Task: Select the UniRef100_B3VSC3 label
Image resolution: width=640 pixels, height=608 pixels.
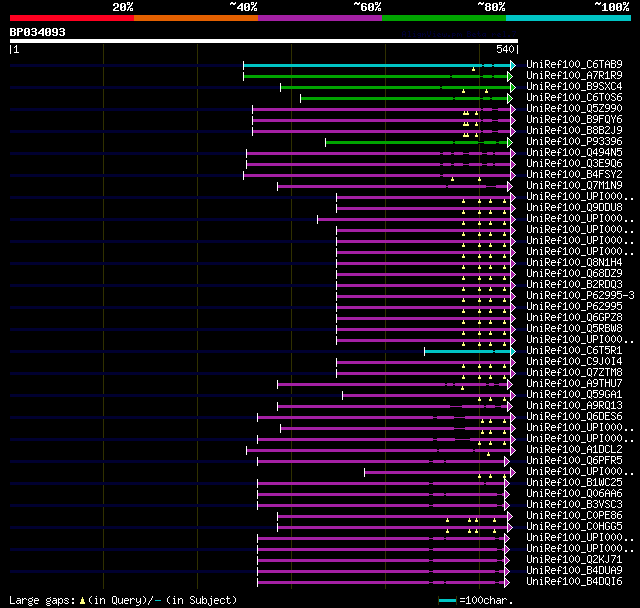Action: click(x=574, y=505)
